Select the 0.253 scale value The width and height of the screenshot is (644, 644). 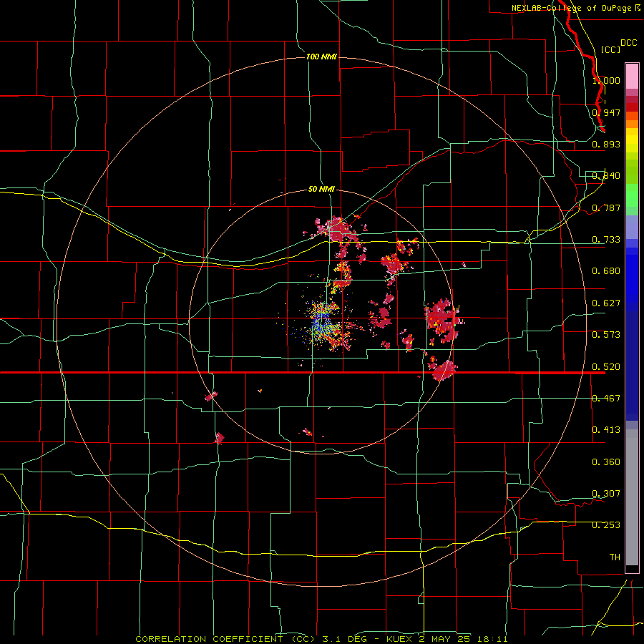606,525
